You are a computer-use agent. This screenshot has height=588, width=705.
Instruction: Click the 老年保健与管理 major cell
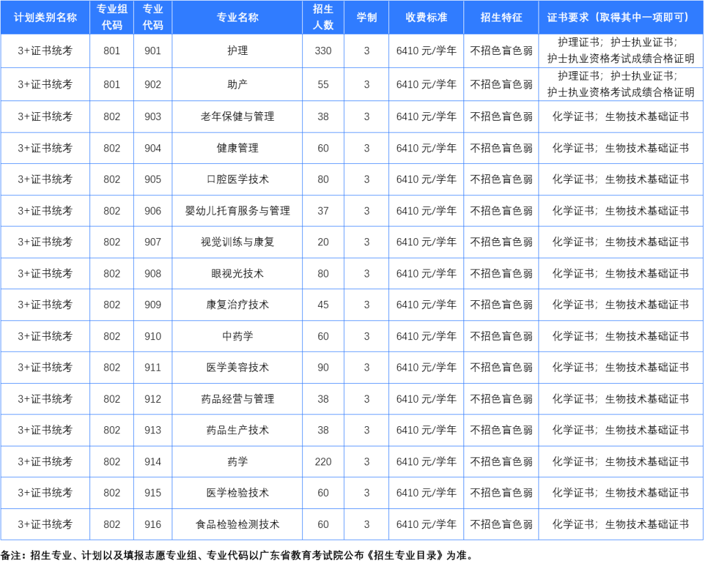[237, 116]
